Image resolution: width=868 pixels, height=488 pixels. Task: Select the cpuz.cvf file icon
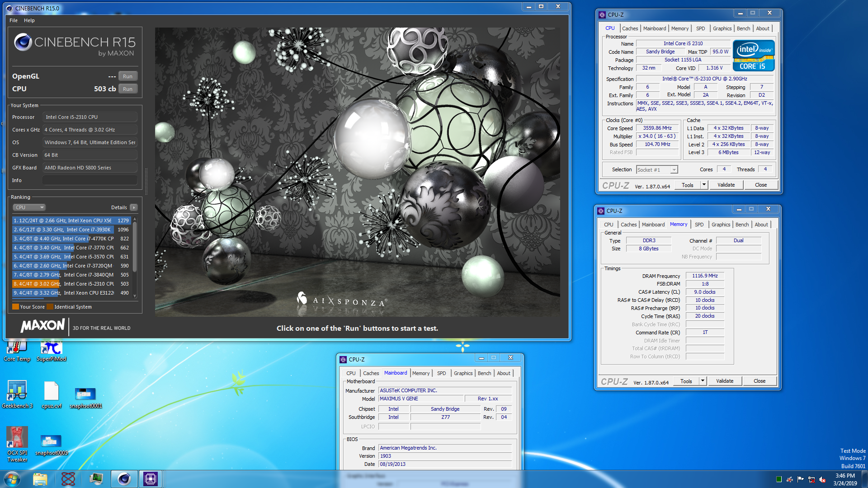tap(51, 394)
